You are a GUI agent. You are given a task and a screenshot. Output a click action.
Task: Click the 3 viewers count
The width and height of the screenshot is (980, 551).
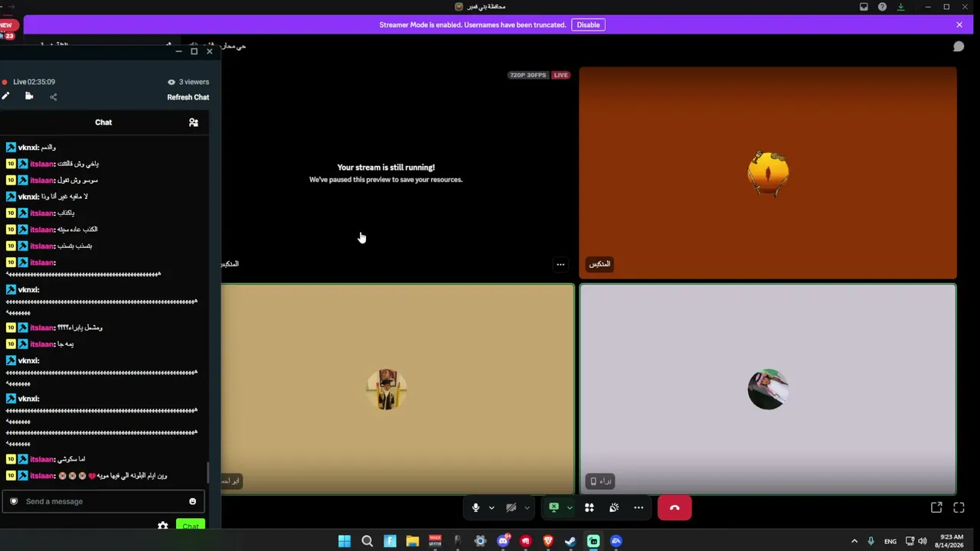[x=194, y=82]
